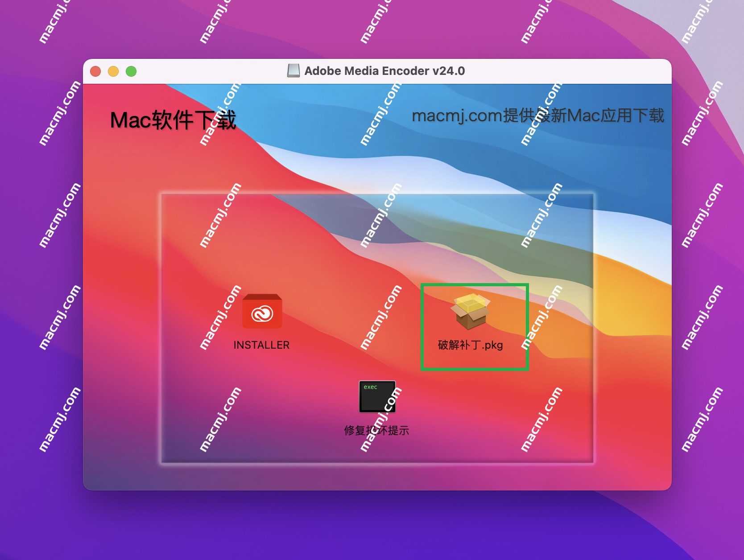Image resolution: width=744 pixels, height=560 pixels.
Task: Click the INSTALLER file name label
Action: [261, 345]
